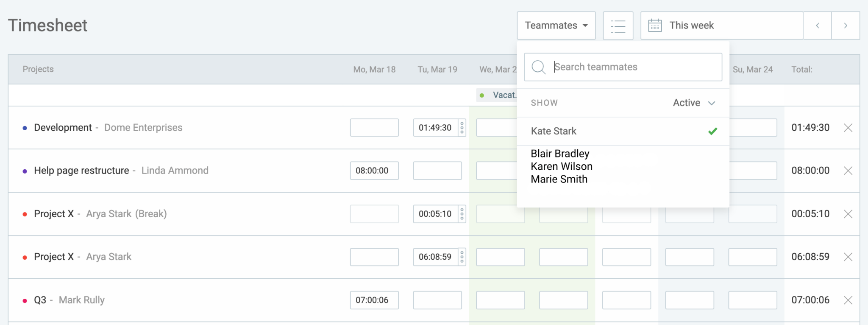This screenshot has height=325, width=868.
Task: Click the Tu, Mar 19 column header
Action: 437,69
